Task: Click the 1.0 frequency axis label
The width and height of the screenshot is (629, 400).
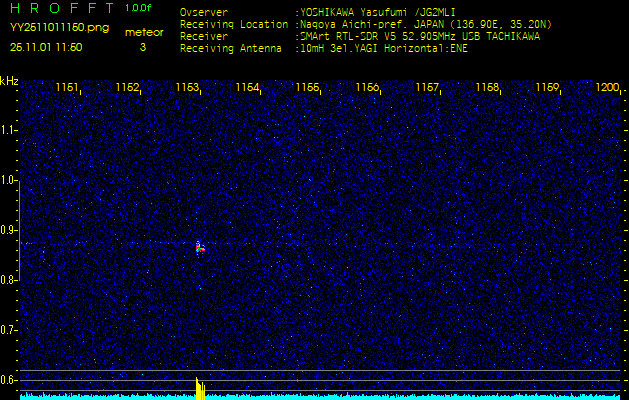Action: click(x=9, y=180)
